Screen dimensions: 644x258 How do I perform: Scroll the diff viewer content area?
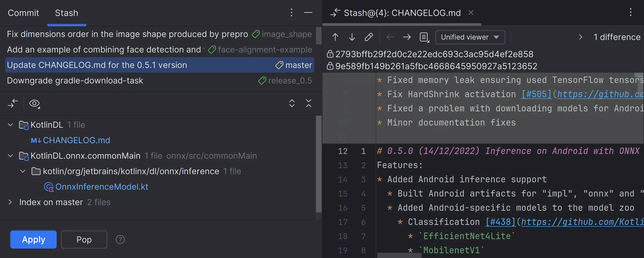(x=485, y=165)
